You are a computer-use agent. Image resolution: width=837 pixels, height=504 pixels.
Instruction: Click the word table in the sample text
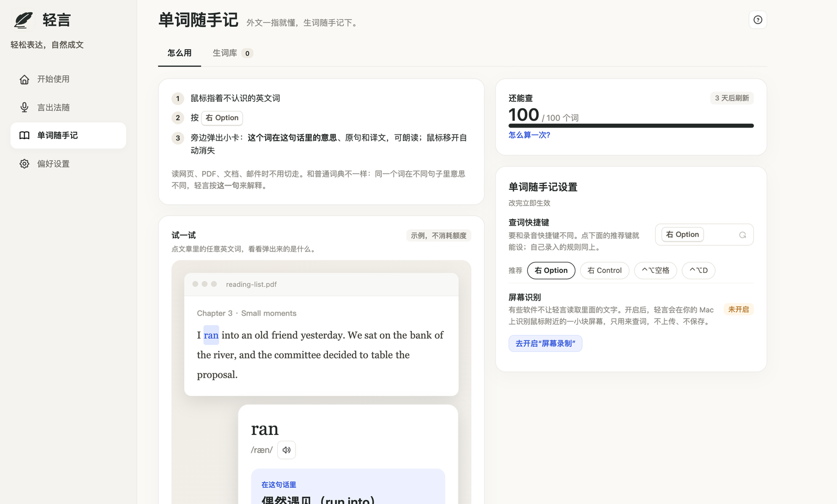point(382,355)
